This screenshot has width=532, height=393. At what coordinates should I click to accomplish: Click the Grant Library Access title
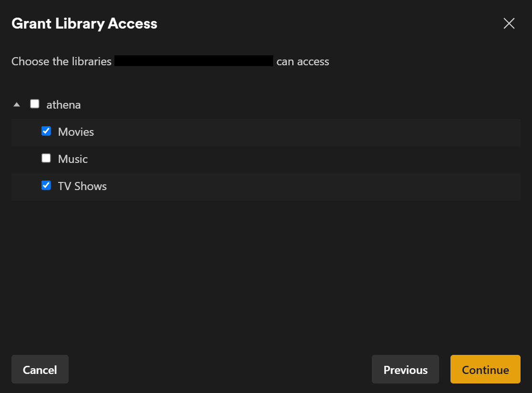[84, 23]
